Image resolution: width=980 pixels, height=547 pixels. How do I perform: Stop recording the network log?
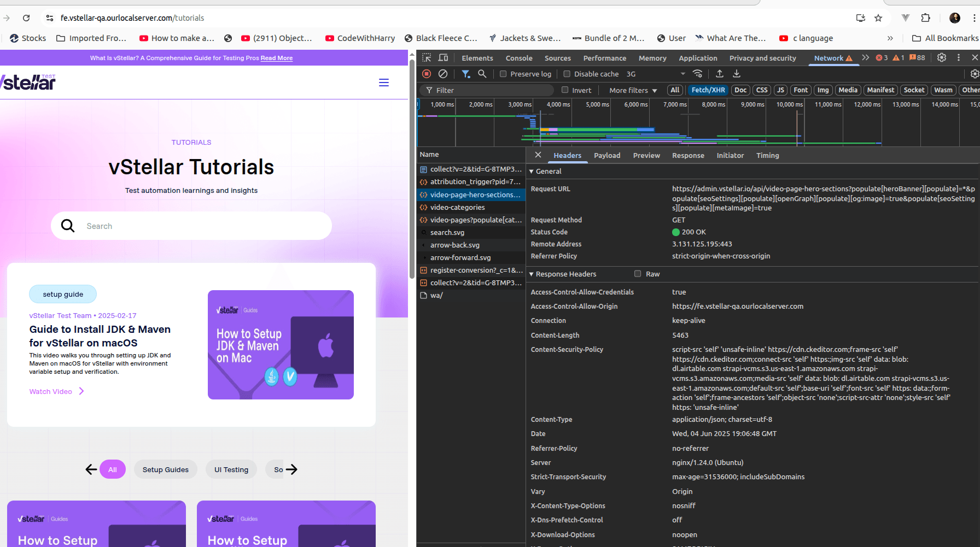pos(427,74)
